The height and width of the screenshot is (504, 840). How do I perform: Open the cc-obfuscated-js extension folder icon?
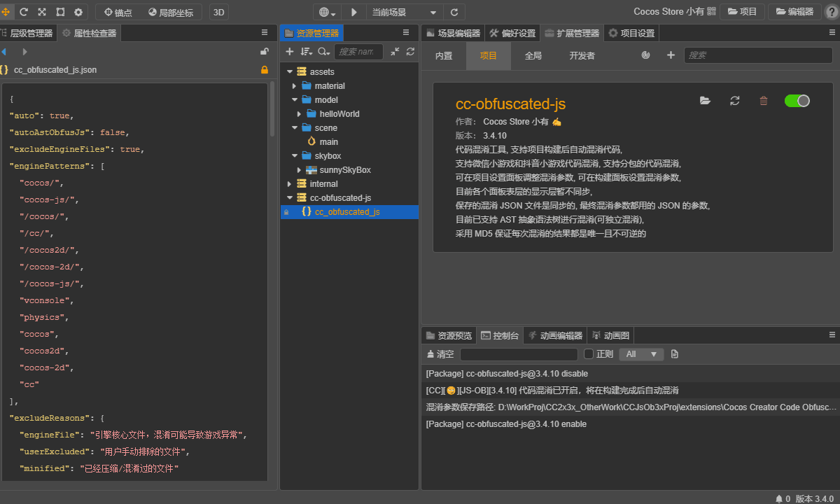[705, 101]
